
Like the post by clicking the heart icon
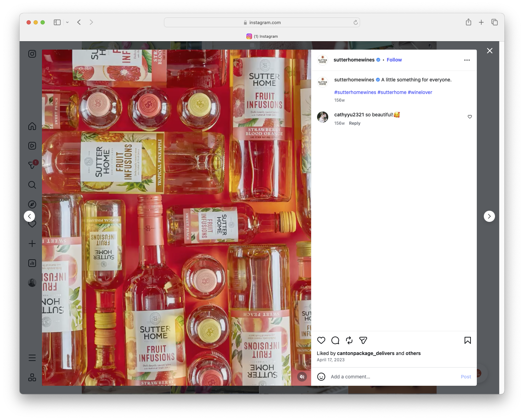(321, 340)
